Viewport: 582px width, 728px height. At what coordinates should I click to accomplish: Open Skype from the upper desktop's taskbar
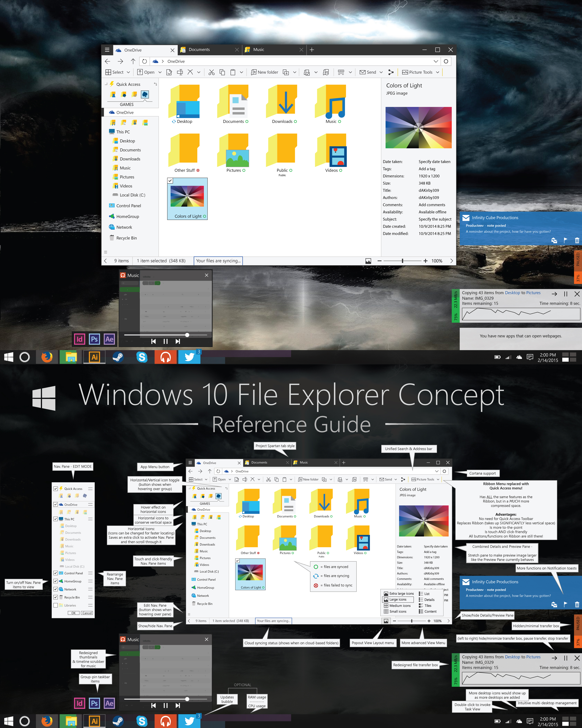click(x=142, y=357)
